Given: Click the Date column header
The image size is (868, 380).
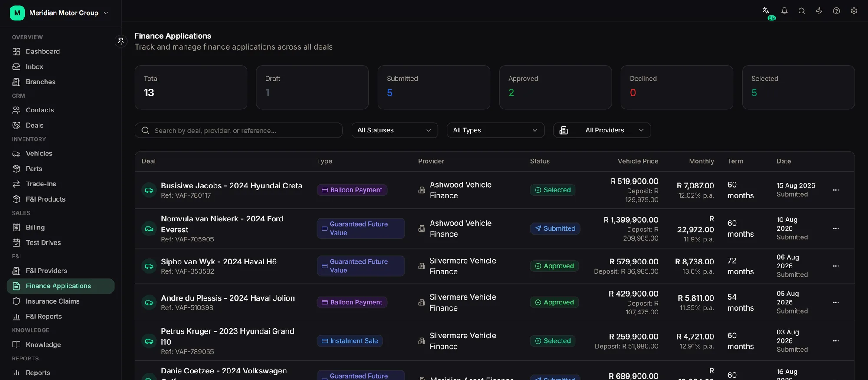Looking at the screenshot, I should pyautogui.click(x=784, y=161).
